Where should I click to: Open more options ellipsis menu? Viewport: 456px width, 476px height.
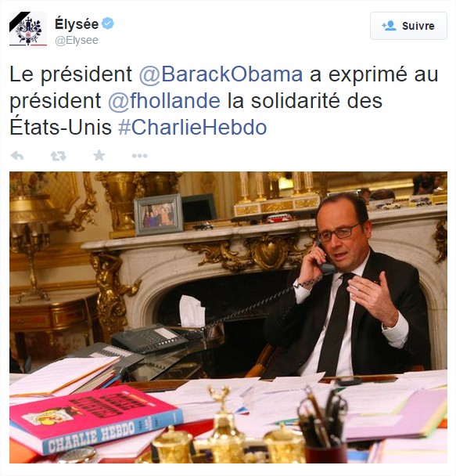139,156
